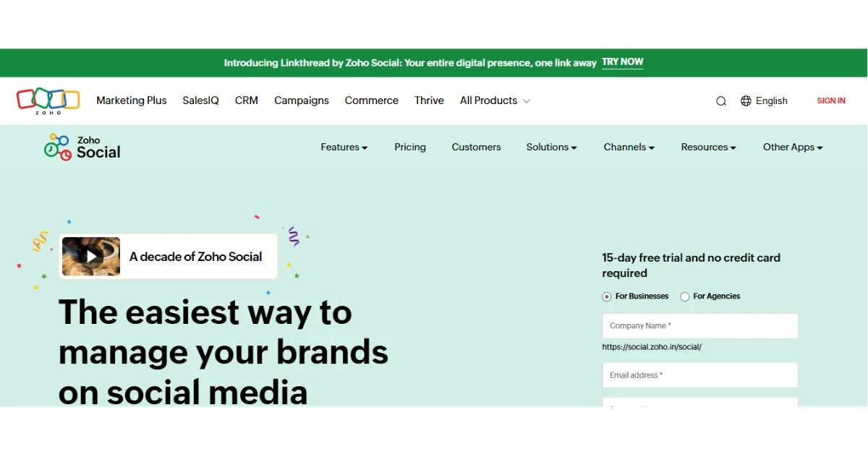
Task: Expand the Solutions menu
Action: click(x=552, y=147)
